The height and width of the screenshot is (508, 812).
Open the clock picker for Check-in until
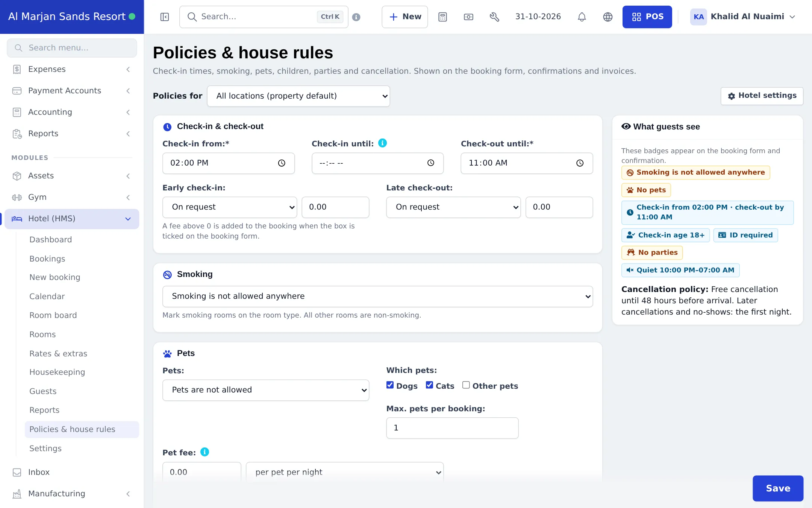431,163
